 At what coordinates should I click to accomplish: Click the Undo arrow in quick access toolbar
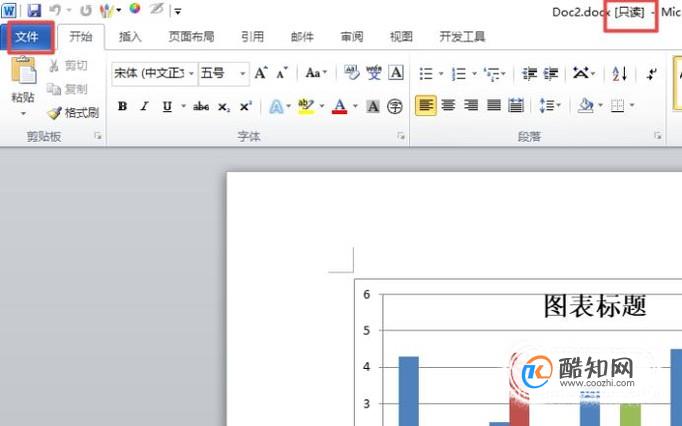click(x=55, y=10)
